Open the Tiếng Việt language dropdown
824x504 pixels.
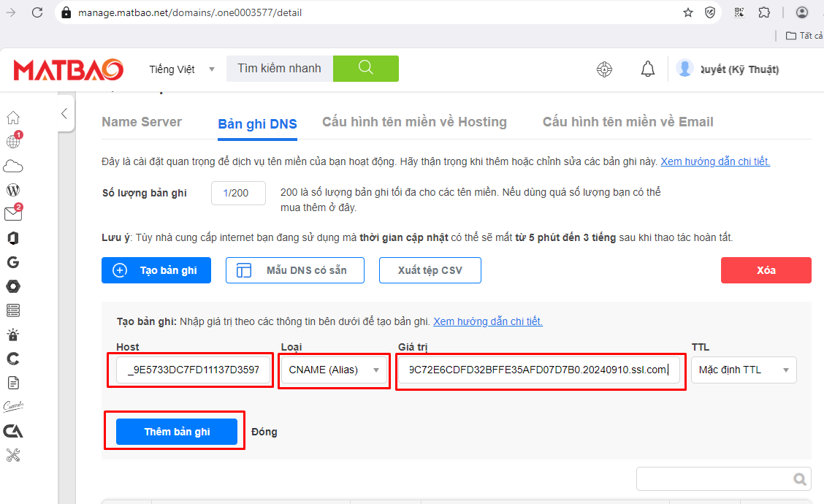(x=182, y=69)
